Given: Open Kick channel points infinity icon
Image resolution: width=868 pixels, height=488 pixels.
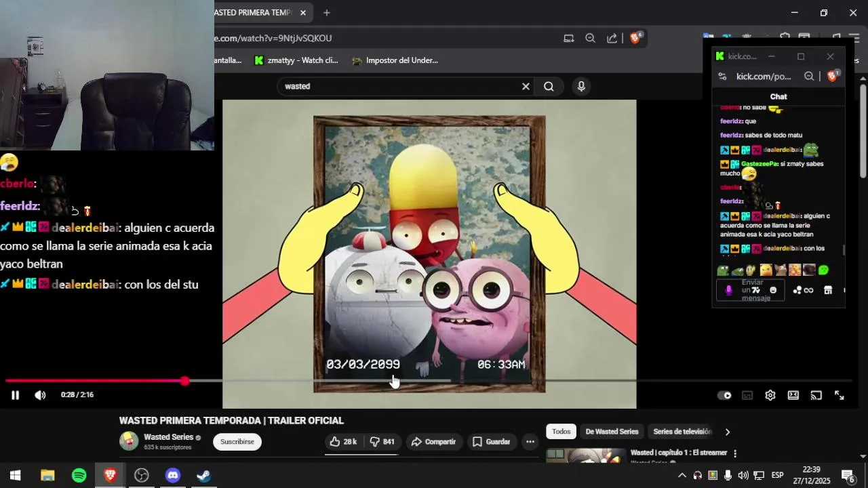Looking at the screenshot, I should pos(804,290).
